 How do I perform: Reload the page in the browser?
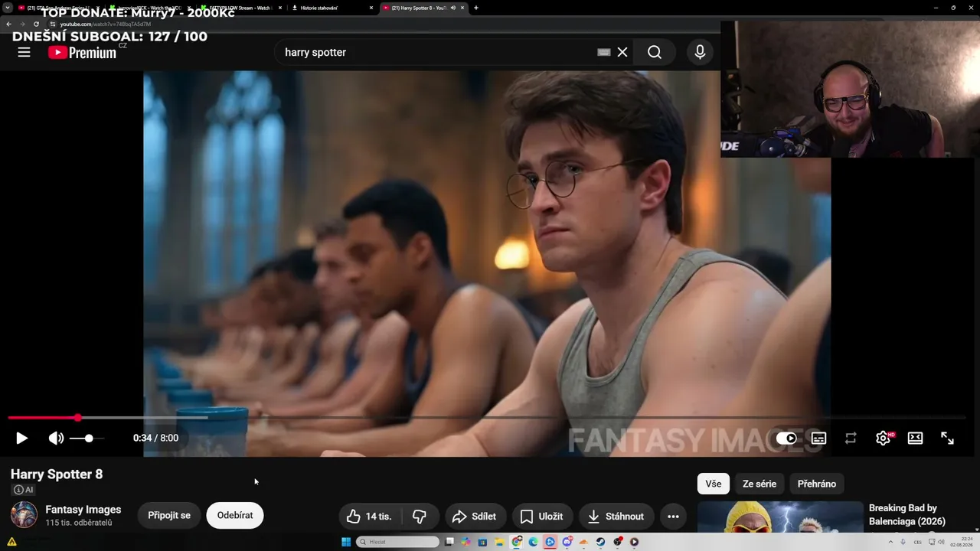[x=36, y=24]
